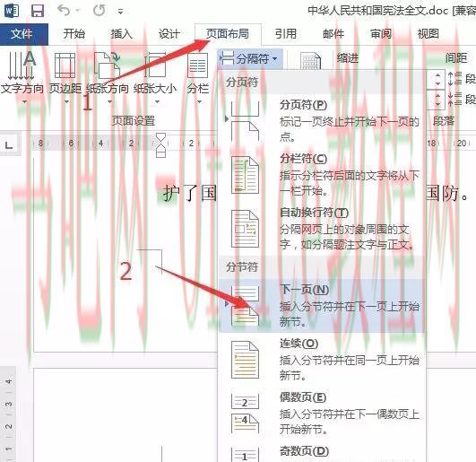Select 连续(O) continuous section break

[x=322, y=360]
